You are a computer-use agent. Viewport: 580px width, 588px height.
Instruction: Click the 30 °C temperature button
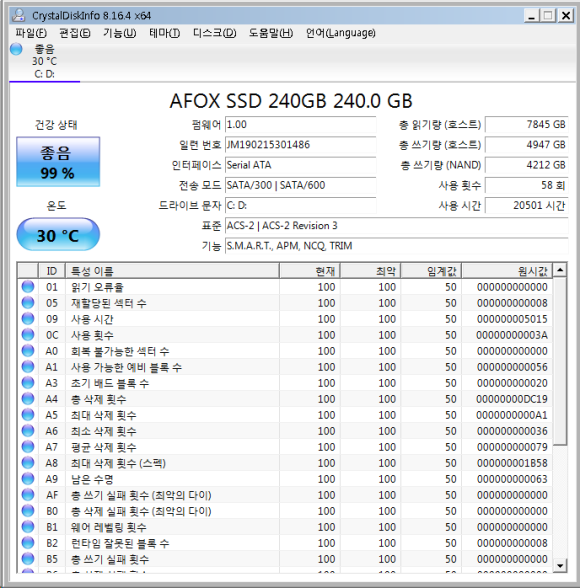point(58,234)
